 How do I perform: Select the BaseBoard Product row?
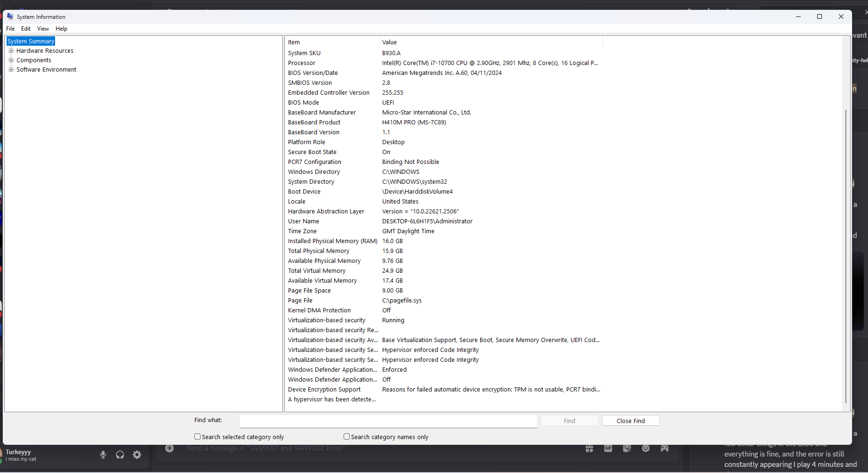443,122
